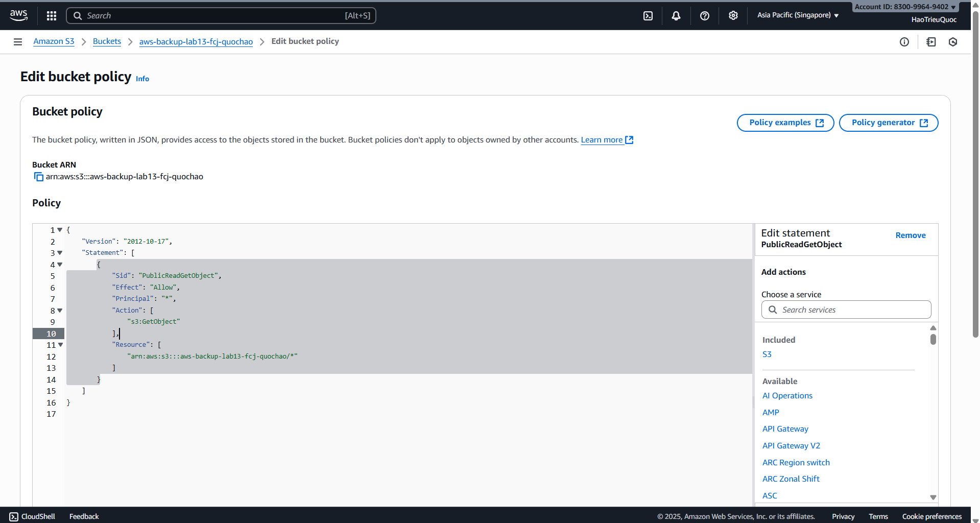
Task: Open the AWS services grid menu
Action: tap(52, 16)
